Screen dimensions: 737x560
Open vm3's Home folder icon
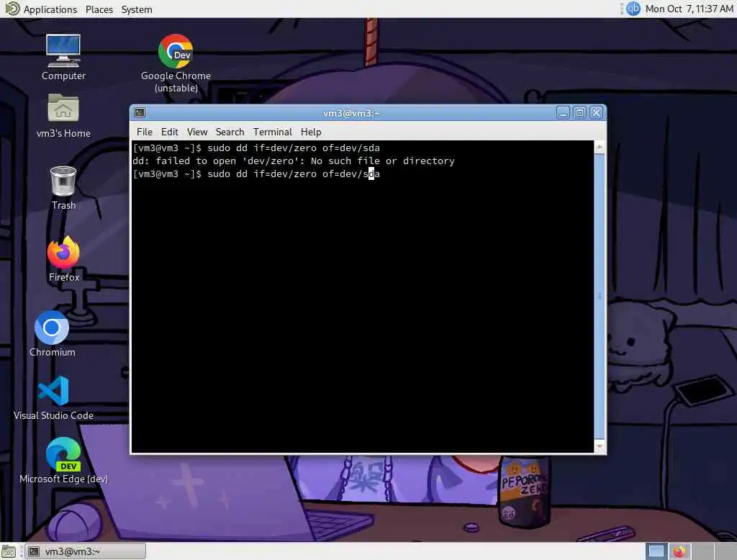point(63,116)
